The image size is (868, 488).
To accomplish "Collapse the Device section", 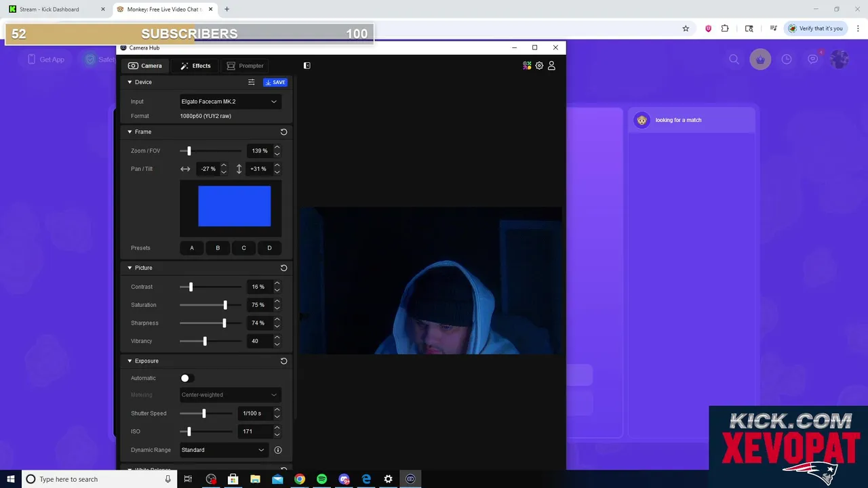I will 130,82.
